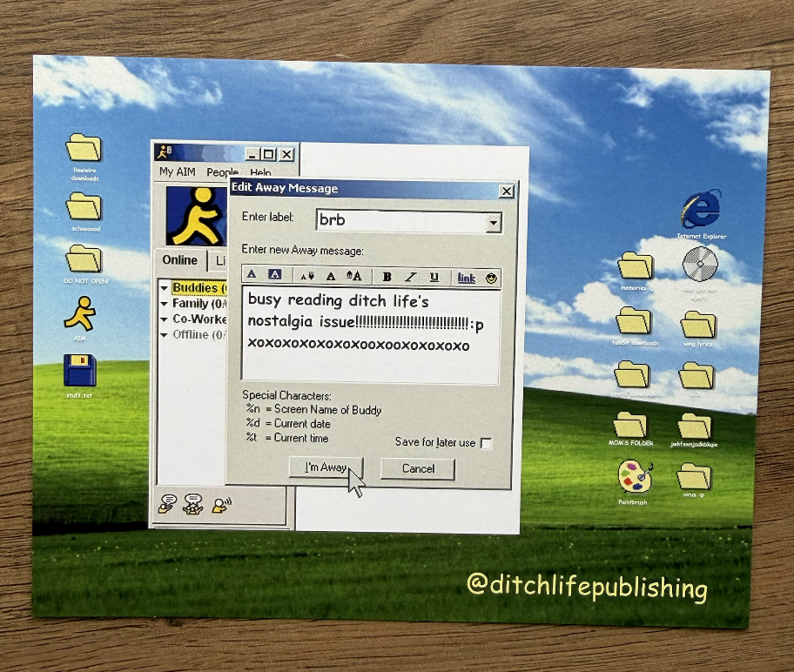Click the label field containing brb

coord(401,221)
